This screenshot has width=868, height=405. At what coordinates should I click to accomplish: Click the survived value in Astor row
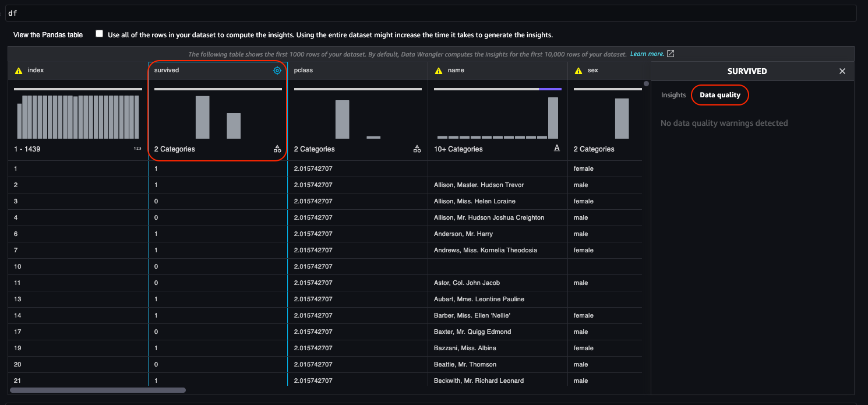pos(156,283)
